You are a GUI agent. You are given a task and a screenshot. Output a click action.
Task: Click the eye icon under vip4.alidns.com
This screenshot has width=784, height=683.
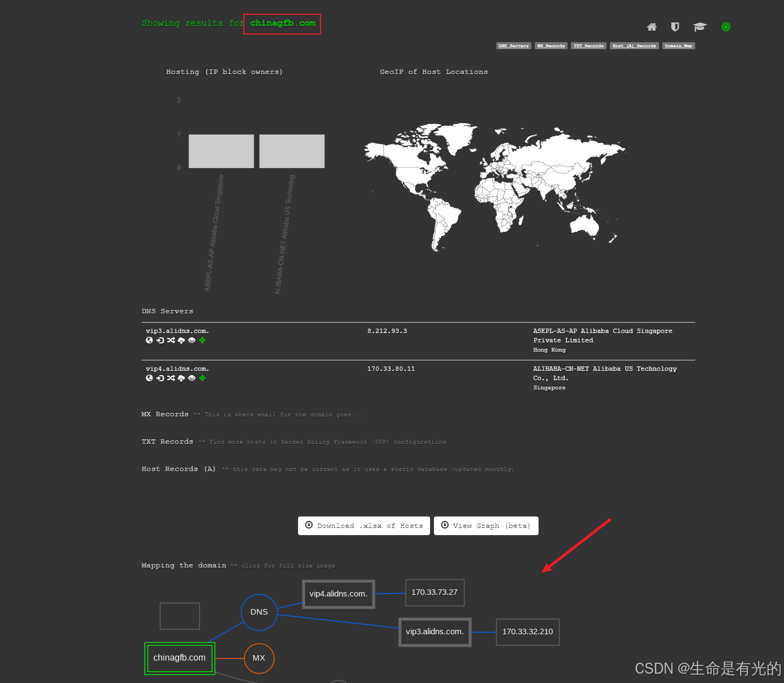(x=192, y=378)
